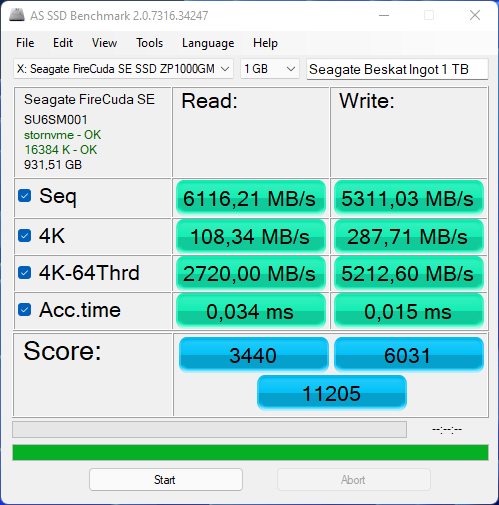Viewport: 499px width, 505px height.
Task: Disable the 4K-64Thrd test checkbox
Action: (25, 272)
